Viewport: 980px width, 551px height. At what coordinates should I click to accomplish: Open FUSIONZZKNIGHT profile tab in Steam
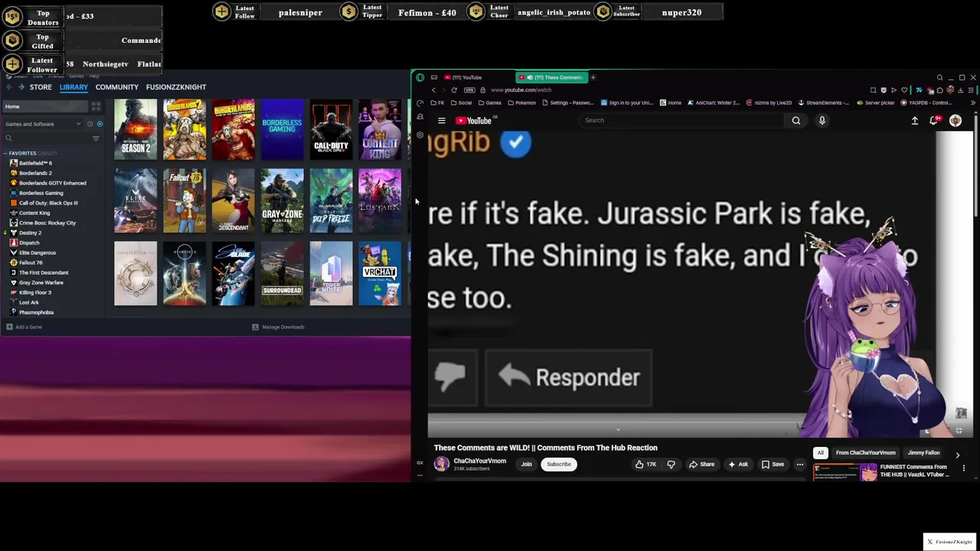point(176,87)
